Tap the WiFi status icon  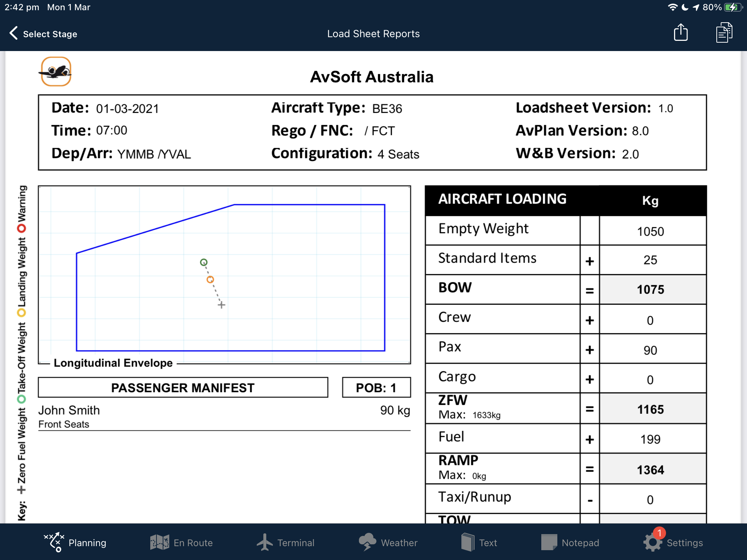point(672,7)
